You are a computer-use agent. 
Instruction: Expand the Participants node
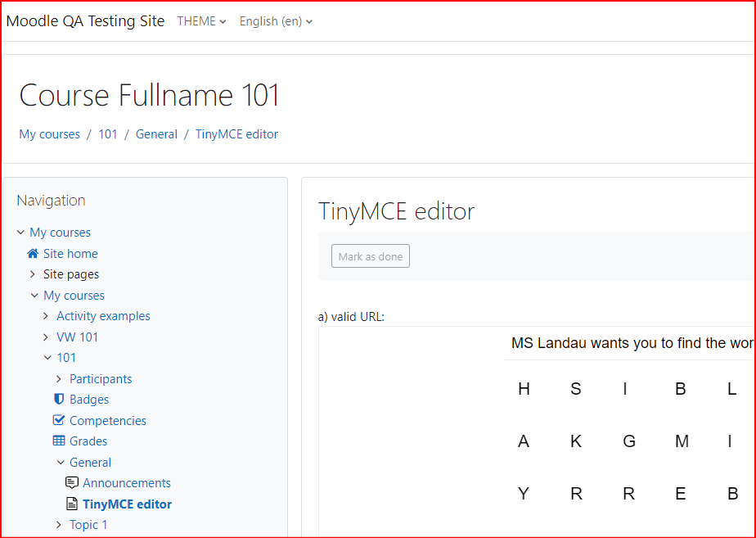pyautogui.click(x=59, y=379)
